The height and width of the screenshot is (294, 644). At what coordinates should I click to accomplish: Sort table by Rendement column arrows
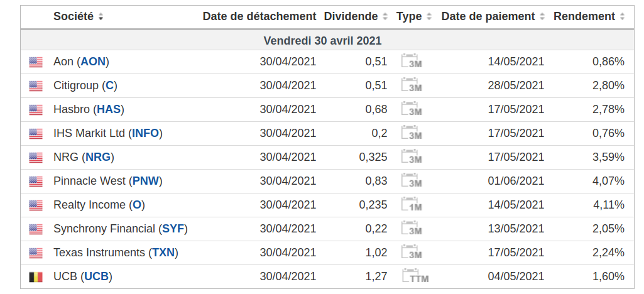[622, 17]
